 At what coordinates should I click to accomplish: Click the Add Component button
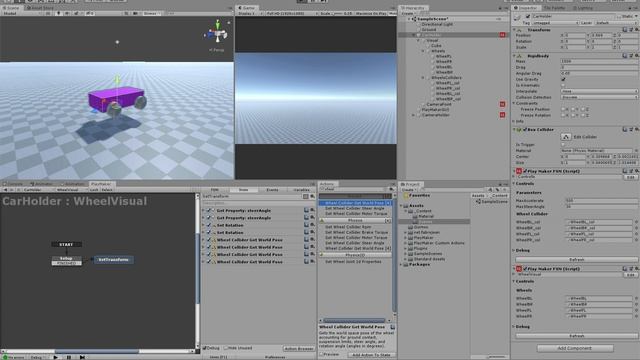(575, 348)
